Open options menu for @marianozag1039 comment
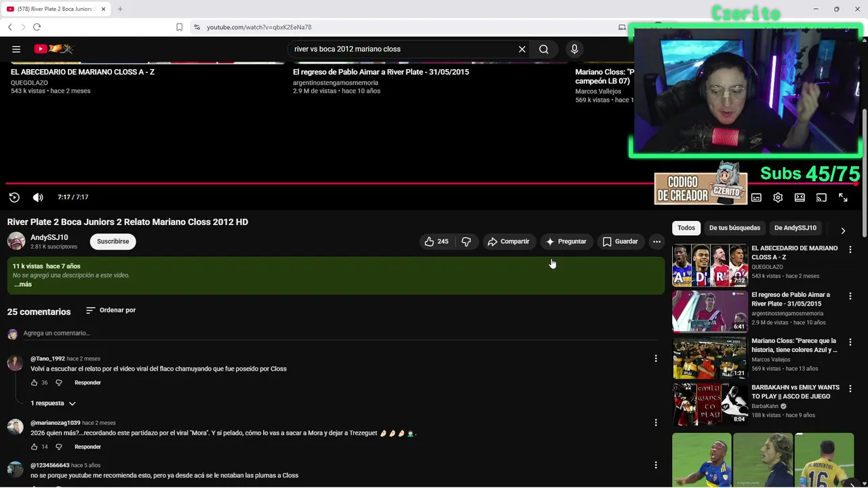Image resolution: width=868 pixels, height=488 pixels. tap(656, 423)
